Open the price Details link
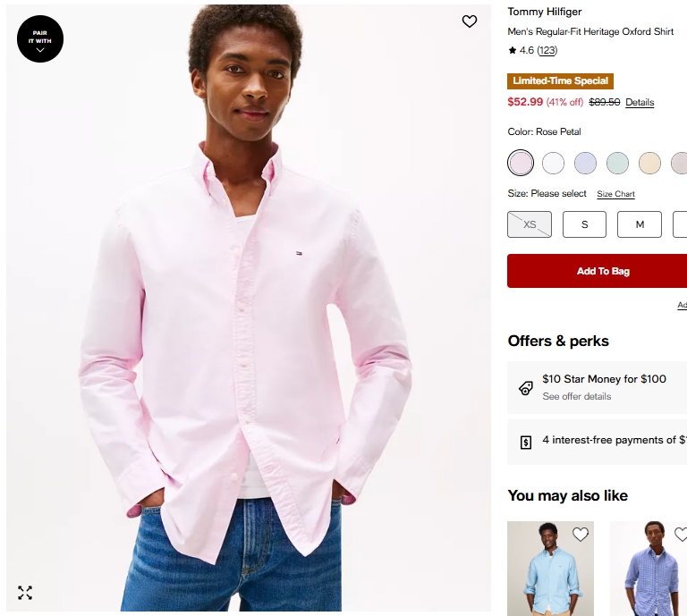The height and width of the screenshot is (616, 687). (640, 103)
